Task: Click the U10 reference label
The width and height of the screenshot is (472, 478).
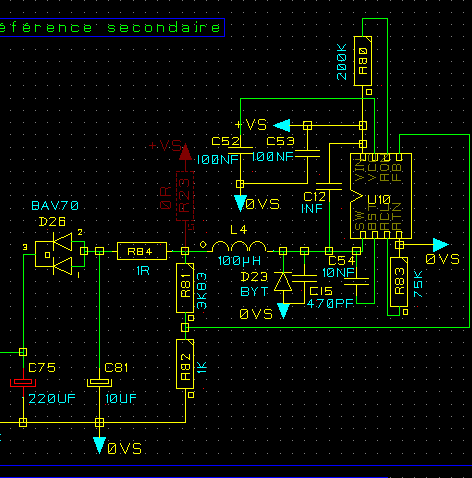Action: point(379,200)
